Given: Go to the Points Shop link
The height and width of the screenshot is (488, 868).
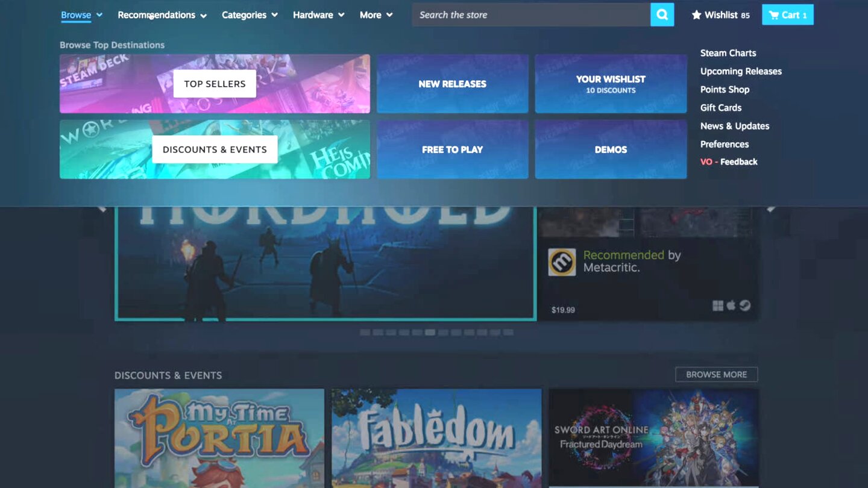Looking at the screenshot, I should tap(725, 89).
